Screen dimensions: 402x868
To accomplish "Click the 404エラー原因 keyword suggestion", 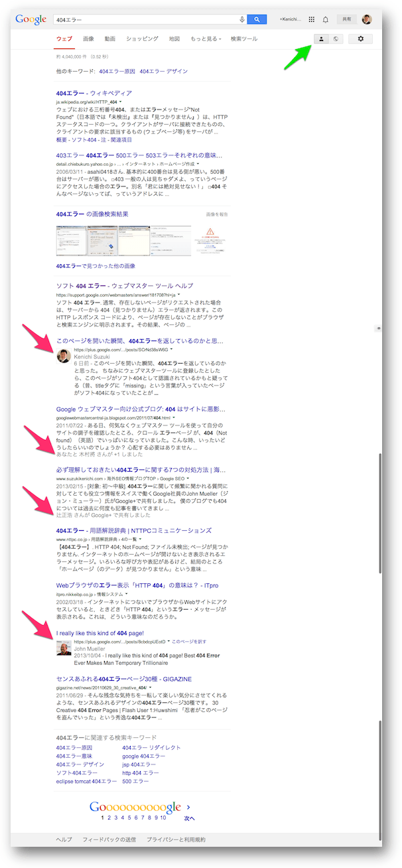I will (x=117, y=71).
